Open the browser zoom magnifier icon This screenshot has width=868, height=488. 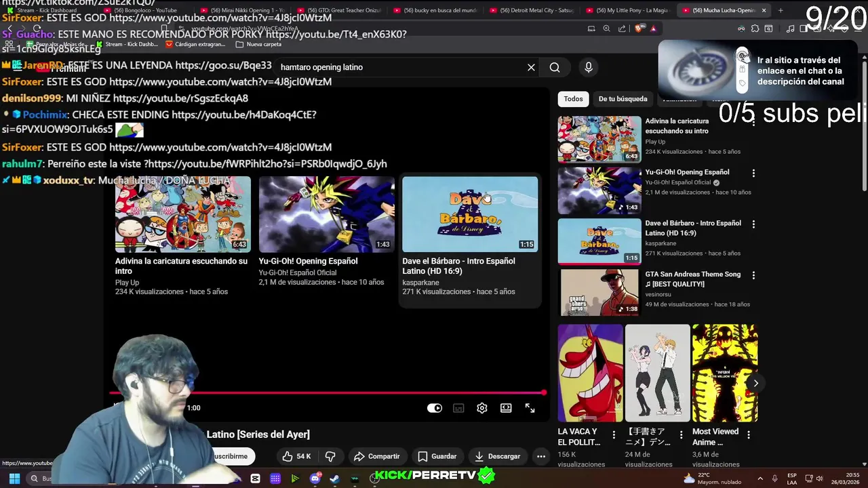coord(607,28)
